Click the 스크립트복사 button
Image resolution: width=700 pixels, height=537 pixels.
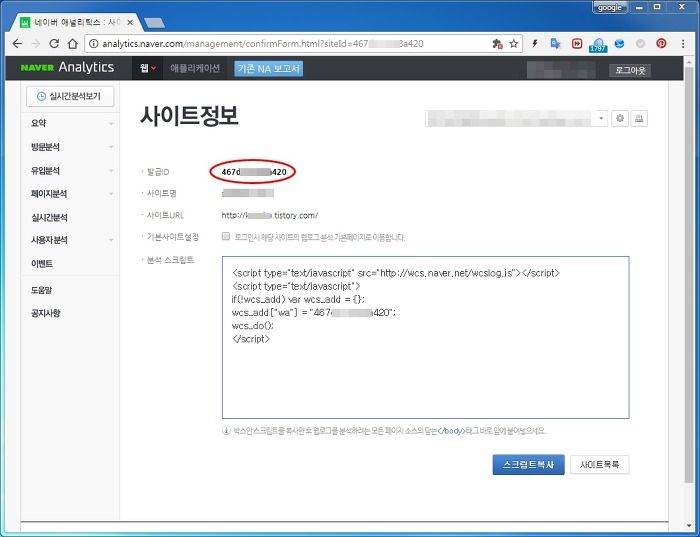click(x=528, y=465)
